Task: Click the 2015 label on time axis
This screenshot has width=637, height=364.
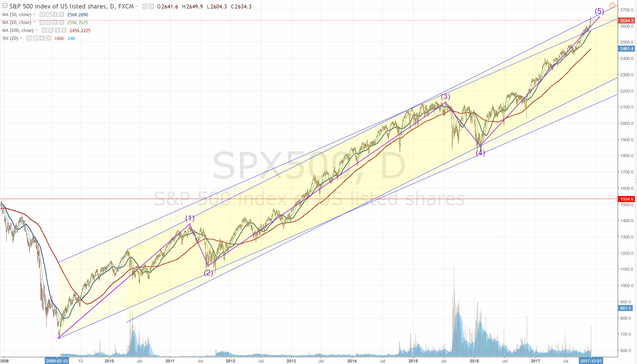Action: click(x=413, y=361)
